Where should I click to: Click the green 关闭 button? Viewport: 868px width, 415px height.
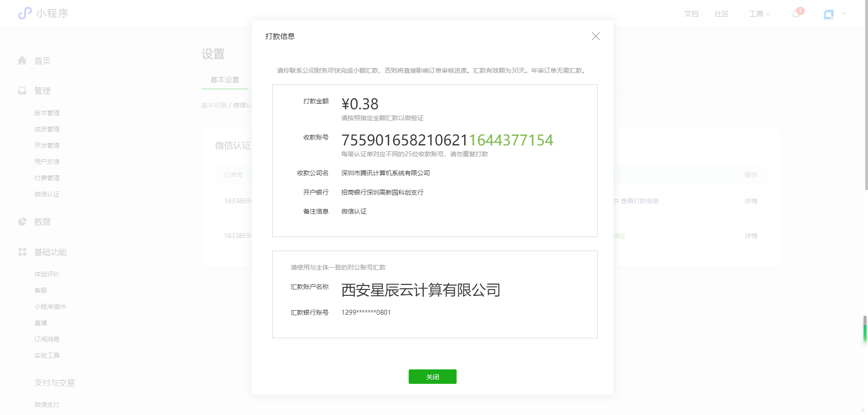click(433, 377)
